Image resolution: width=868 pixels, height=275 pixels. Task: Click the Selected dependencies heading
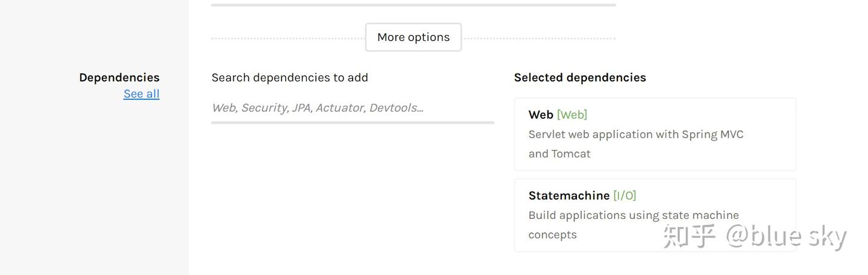(580, 77)
